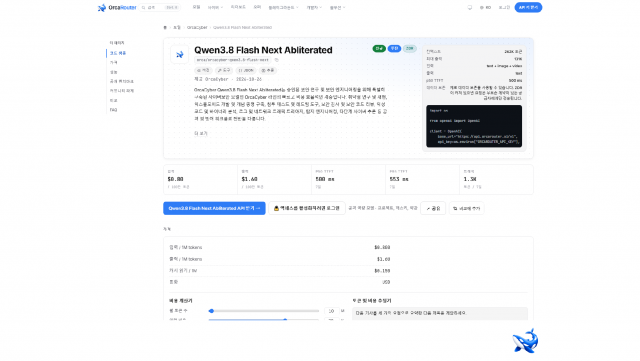Screen dimensions: 640x361
Task: Click the $0.800 input per 1M tokens row
Action: point(280,247)
